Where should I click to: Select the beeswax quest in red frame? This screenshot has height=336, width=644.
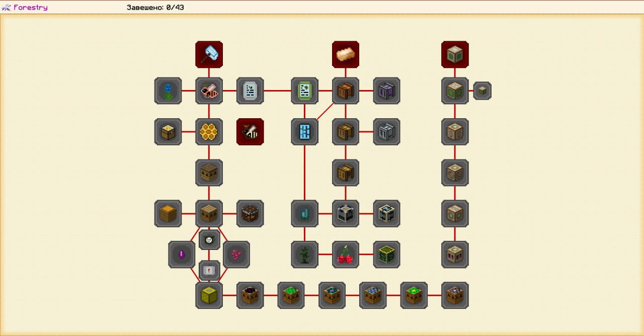click(345, 54)
